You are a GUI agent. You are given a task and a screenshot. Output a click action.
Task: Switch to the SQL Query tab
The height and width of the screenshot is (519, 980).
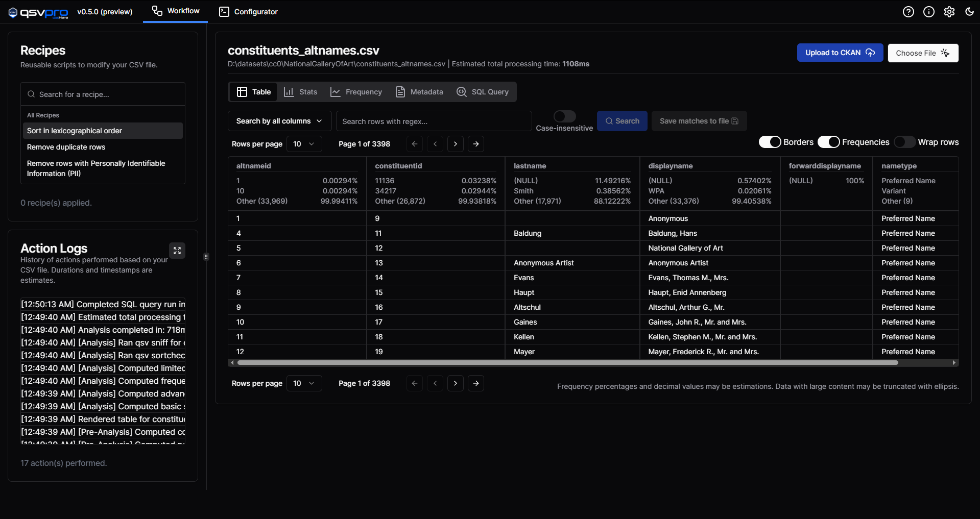pyautogui.click(x=483, y=92)
